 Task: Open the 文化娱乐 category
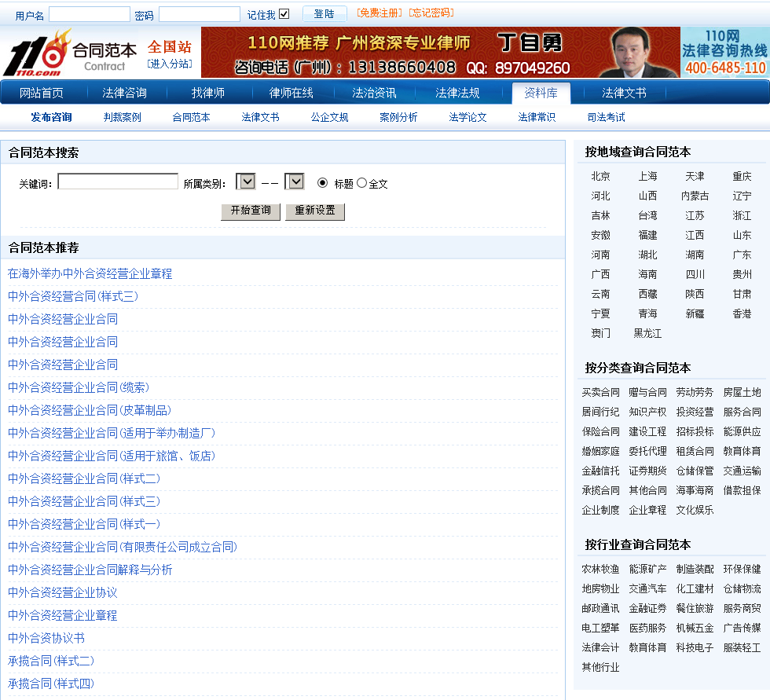pos(695,510)
